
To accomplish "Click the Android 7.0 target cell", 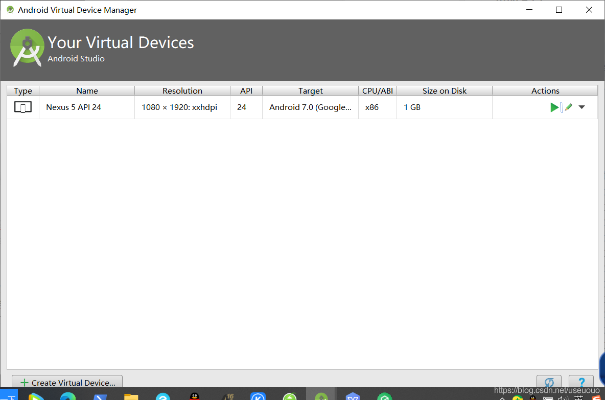I will [310, 107].
